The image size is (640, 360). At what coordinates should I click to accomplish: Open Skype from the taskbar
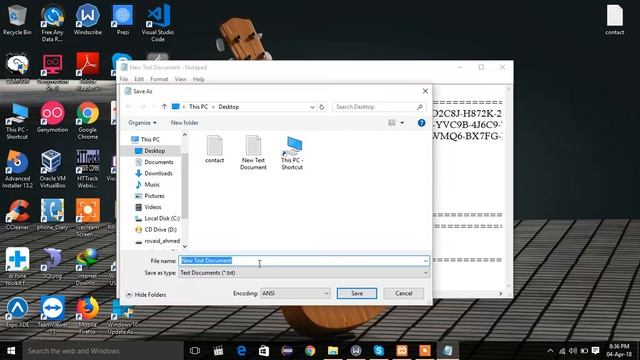point(378,351)
